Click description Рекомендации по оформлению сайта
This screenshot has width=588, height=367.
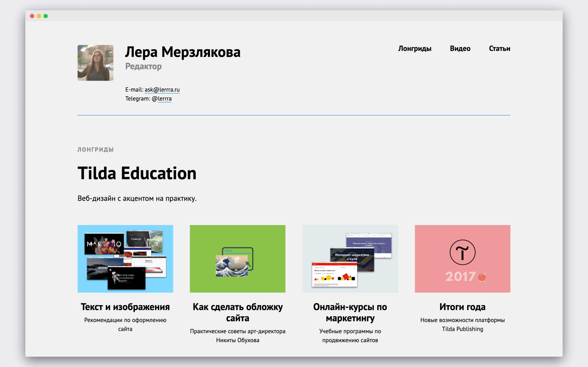pyautogui.click(x=125, y=324)
